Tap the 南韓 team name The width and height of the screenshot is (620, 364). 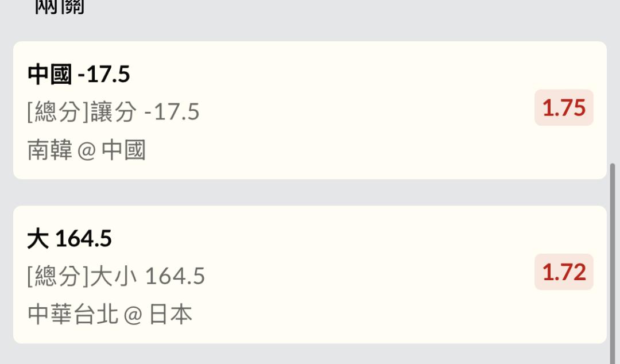50,150
